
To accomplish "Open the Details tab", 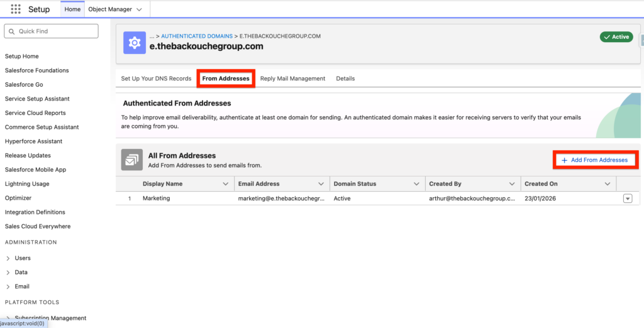I will 345,79.
